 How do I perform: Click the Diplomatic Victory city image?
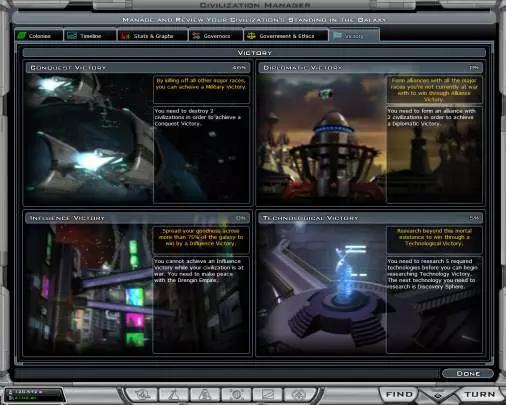click(322, 138)
